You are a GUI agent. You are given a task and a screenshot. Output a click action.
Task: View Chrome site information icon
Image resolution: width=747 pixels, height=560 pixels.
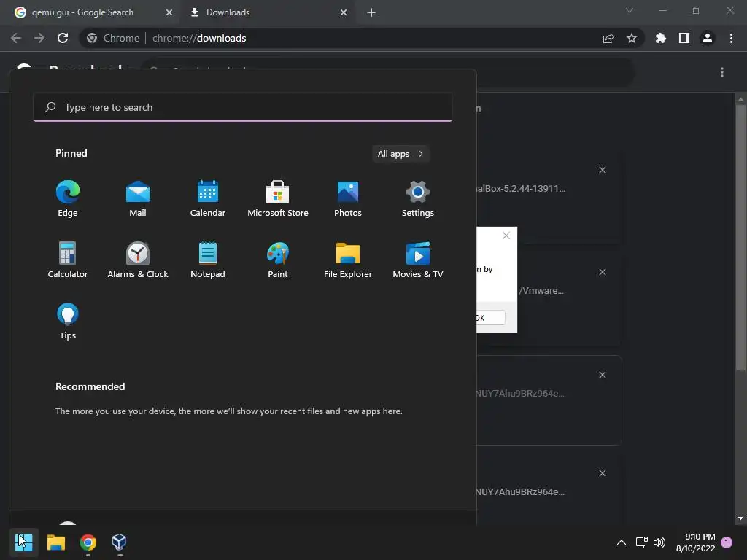pos(92,38)
